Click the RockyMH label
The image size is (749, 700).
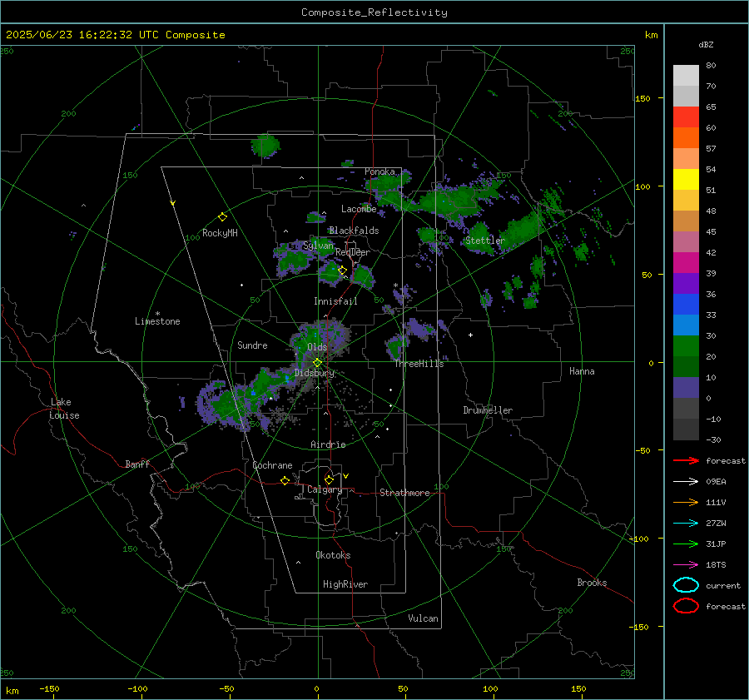(220, 233)
